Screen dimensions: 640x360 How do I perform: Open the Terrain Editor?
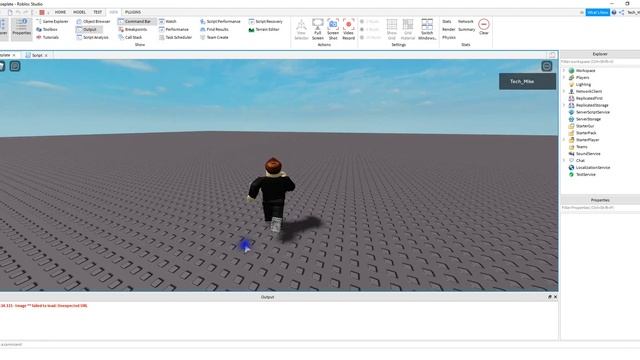(x=264, y=29)
